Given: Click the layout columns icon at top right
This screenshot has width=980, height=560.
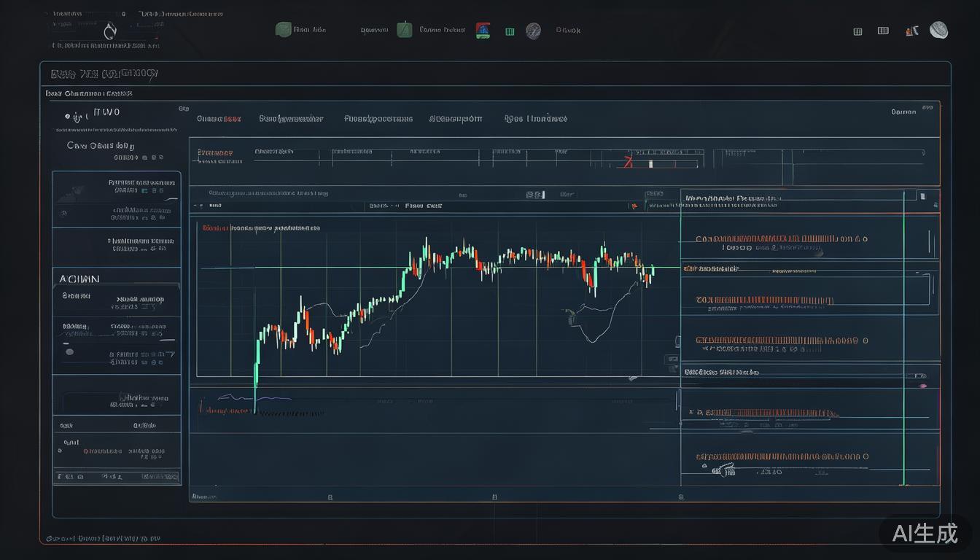Looking at the screenshot, I should tap(883, 31).
